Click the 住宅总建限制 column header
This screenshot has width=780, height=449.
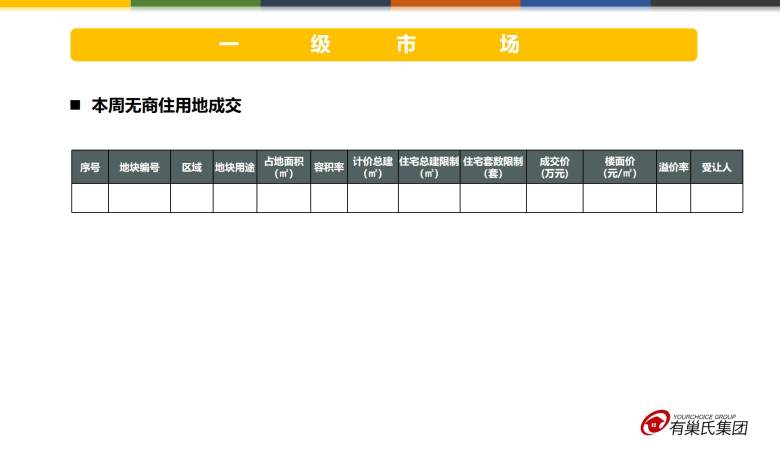(429, 167)
